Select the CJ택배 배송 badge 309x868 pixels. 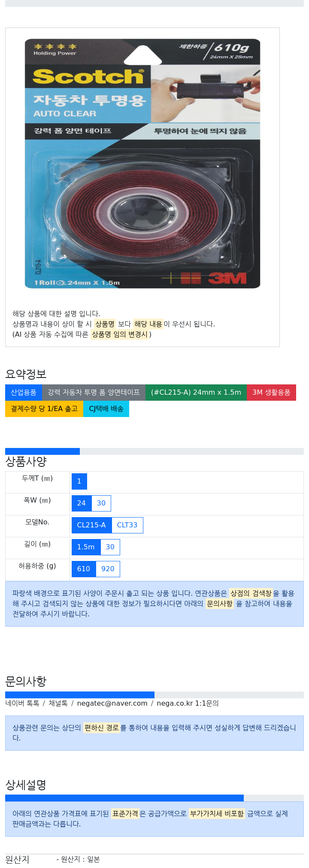[106, 409]
